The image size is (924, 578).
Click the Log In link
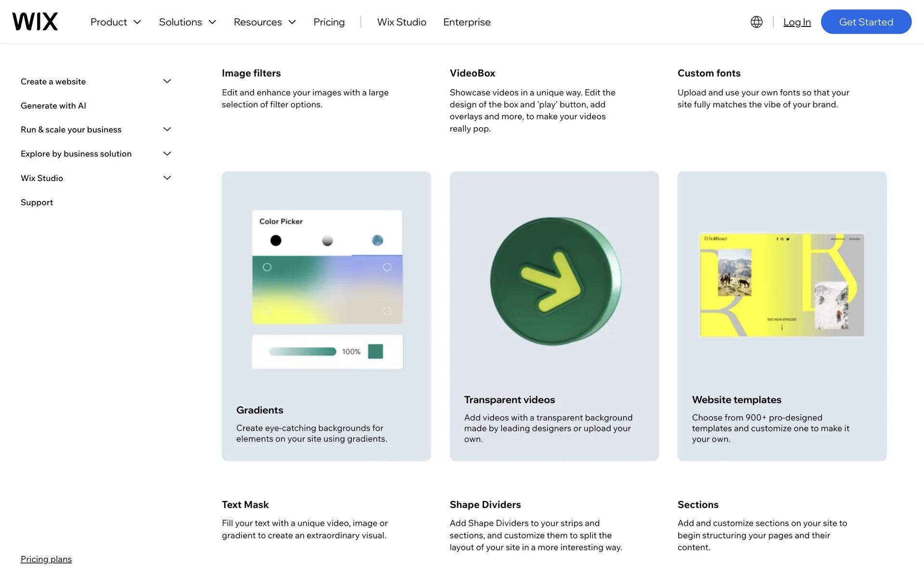797,22
